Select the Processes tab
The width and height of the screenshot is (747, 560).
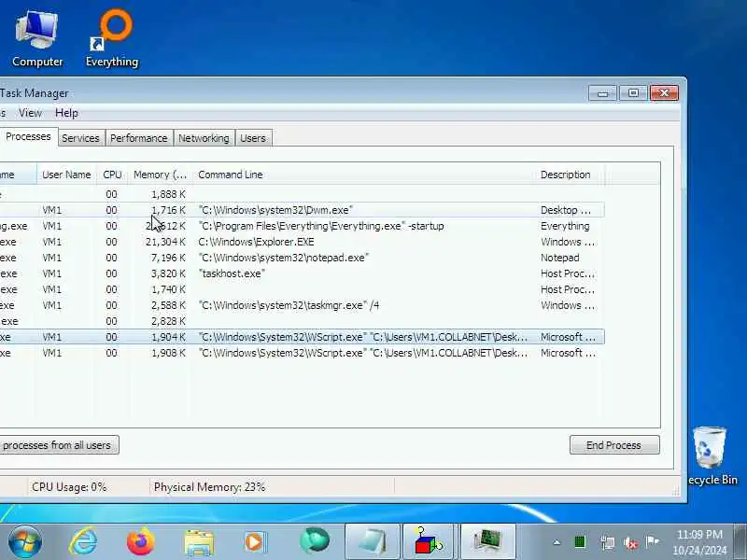point(28,136)
